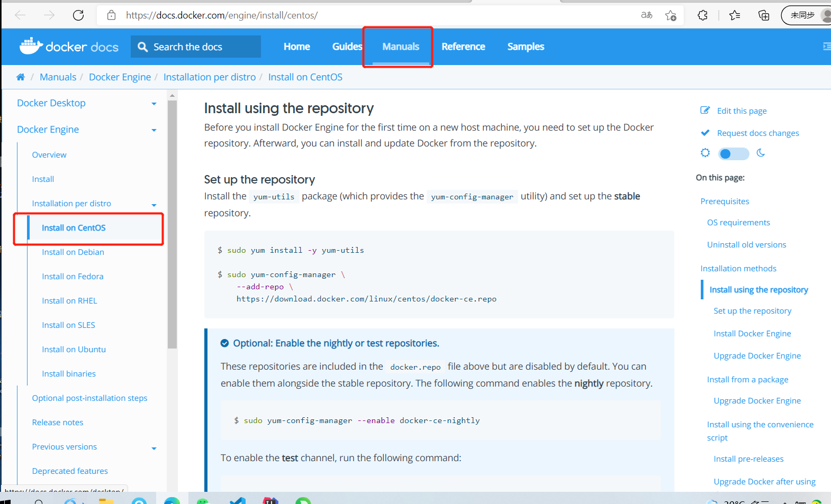Click the sync profile button in browser

coord(807,15)
